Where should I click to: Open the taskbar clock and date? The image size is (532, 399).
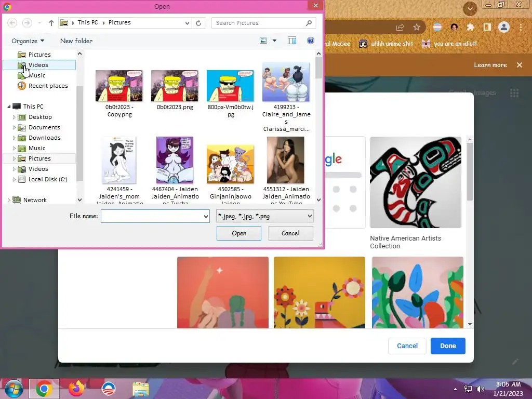pos(508,389)
